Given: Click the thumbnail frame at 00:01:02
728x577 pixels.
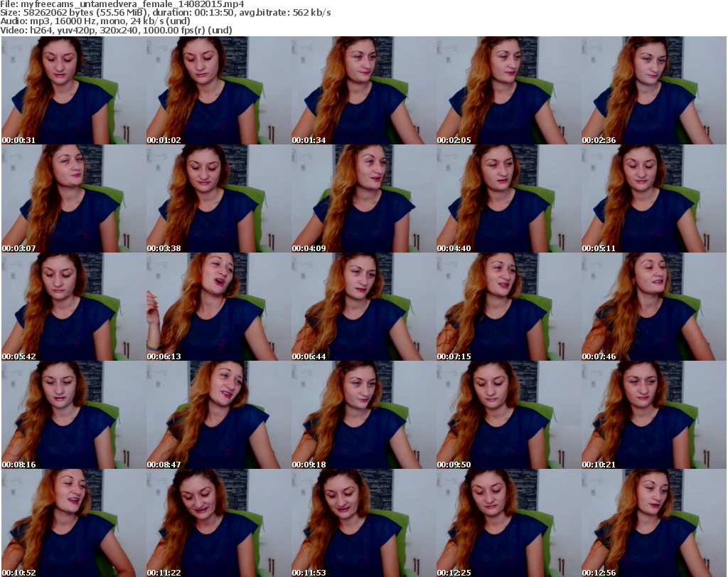Looking at the screenshot, I should (218, 90).
